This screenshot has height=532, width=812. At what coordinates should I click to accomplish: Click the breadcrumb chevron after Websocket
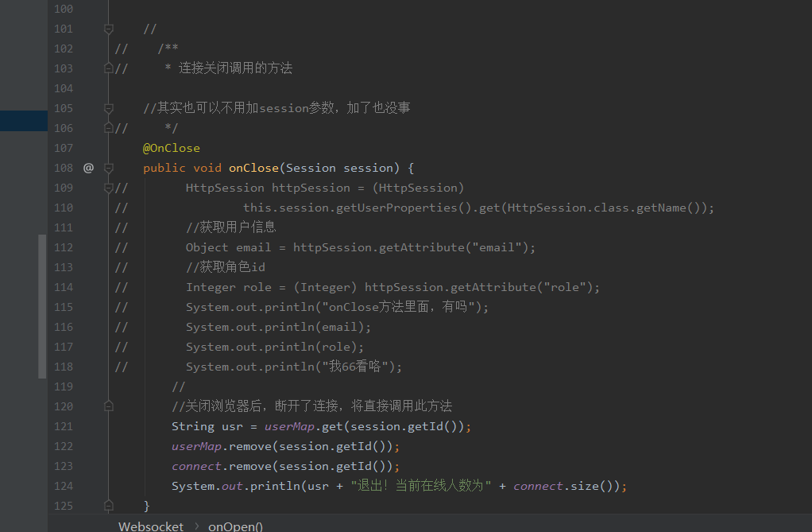(x=197, y=526)
